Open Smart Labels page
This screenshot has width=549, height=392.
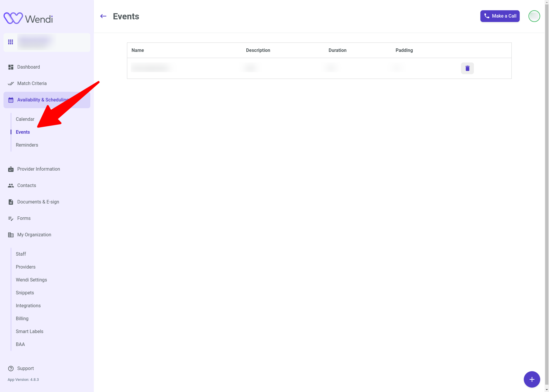30,331
